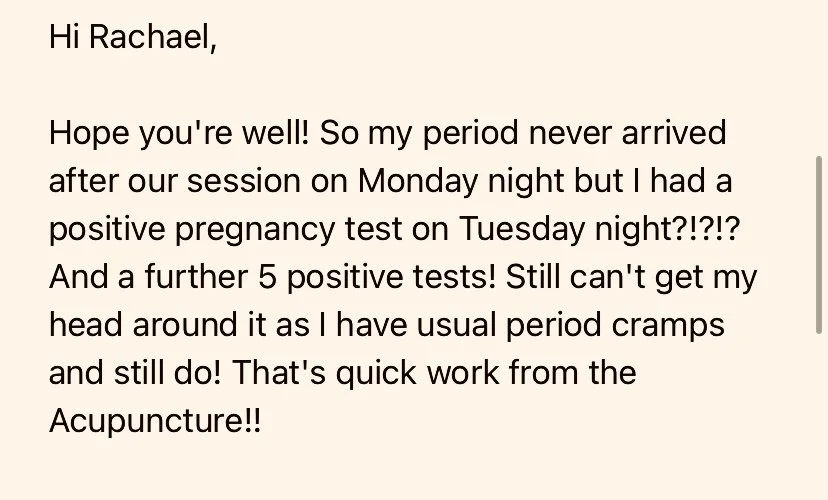This screenshot has width=828, height=500.
Task: Click the word "Acupuncture!!" on the last line
Action: tap(155, 421)
